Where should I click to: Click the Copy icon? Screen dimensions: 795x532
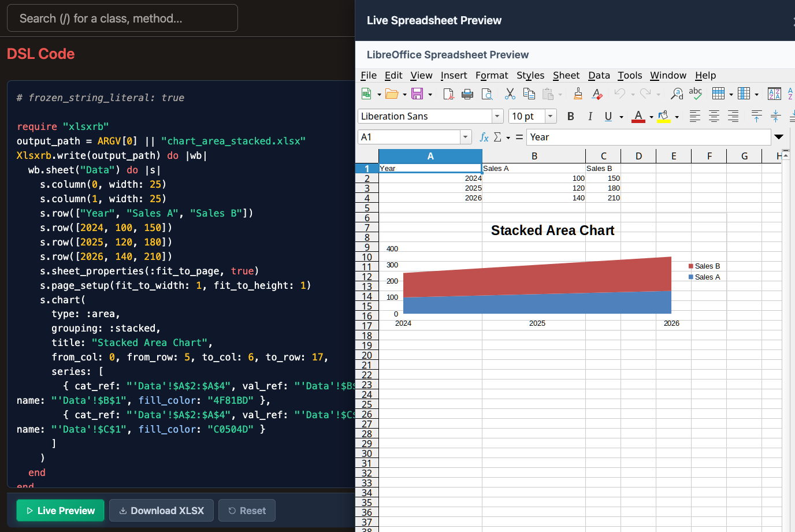click(529, 94)
